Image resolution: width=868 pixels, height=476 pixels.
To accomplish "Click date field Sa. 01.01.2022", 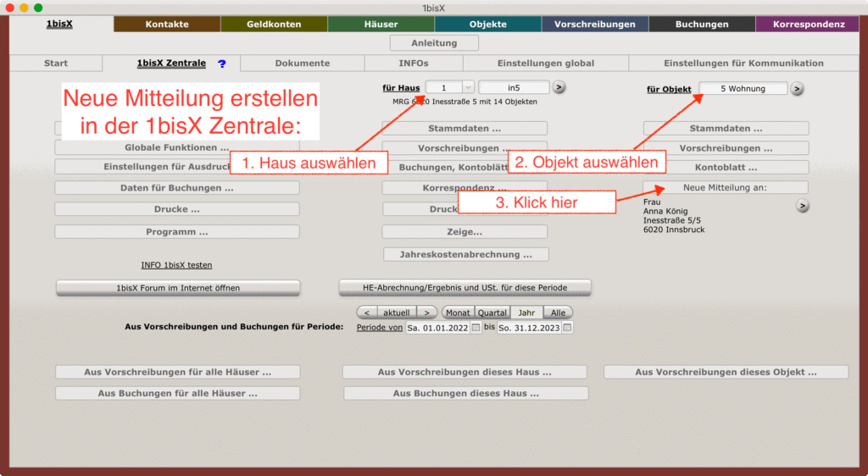I will click(x=437, y=328).
